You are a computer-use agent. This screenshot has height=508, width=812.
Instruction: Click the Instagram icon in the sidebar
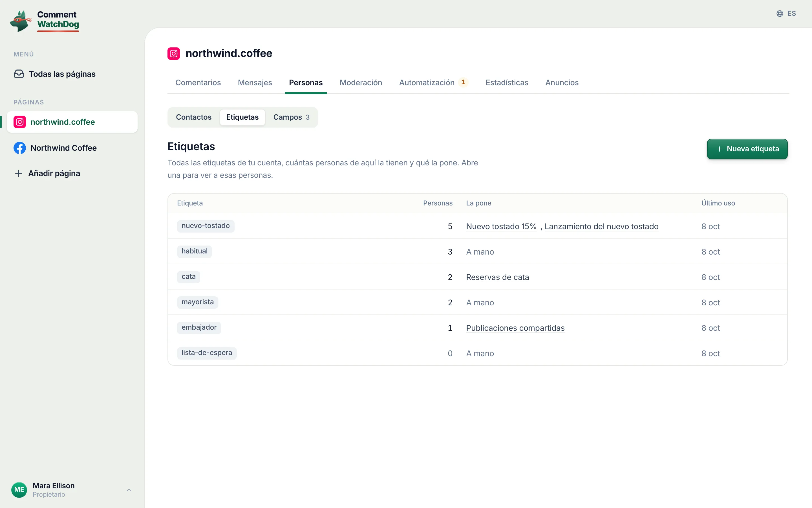(x=20, y=122)
